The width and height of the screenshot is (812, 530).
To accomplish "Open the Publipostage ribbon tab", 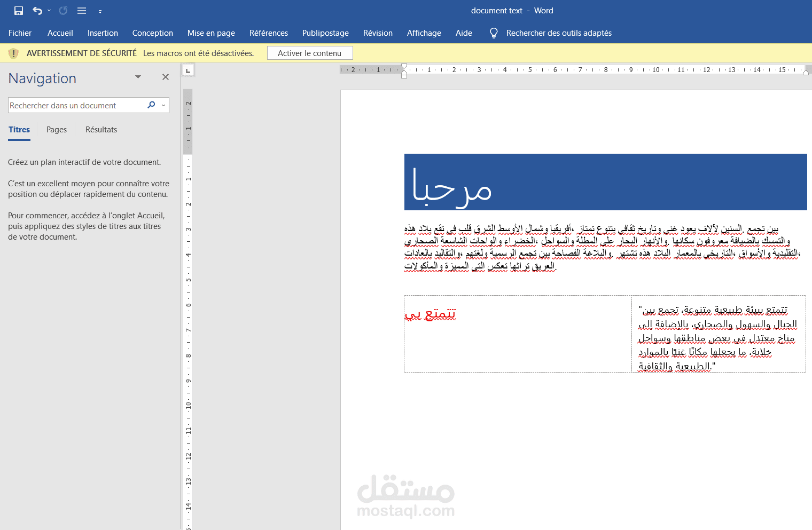I will tap(325, 33).
